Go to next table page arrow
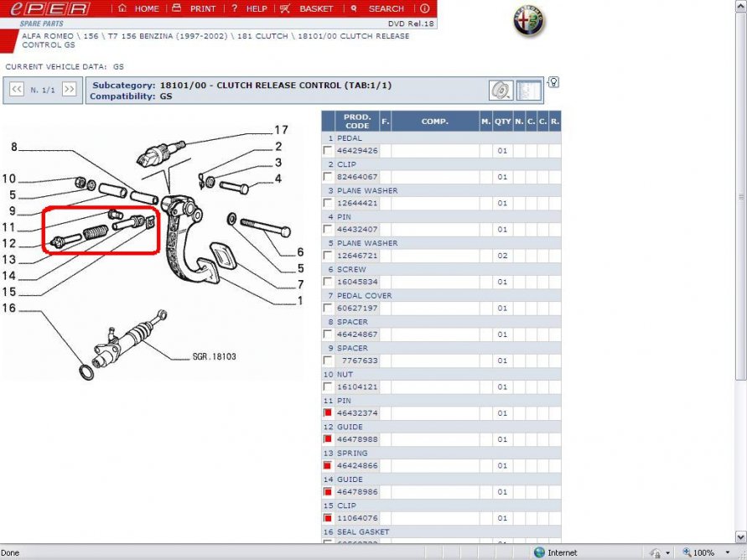747x560 pixels. pos(69,89)
